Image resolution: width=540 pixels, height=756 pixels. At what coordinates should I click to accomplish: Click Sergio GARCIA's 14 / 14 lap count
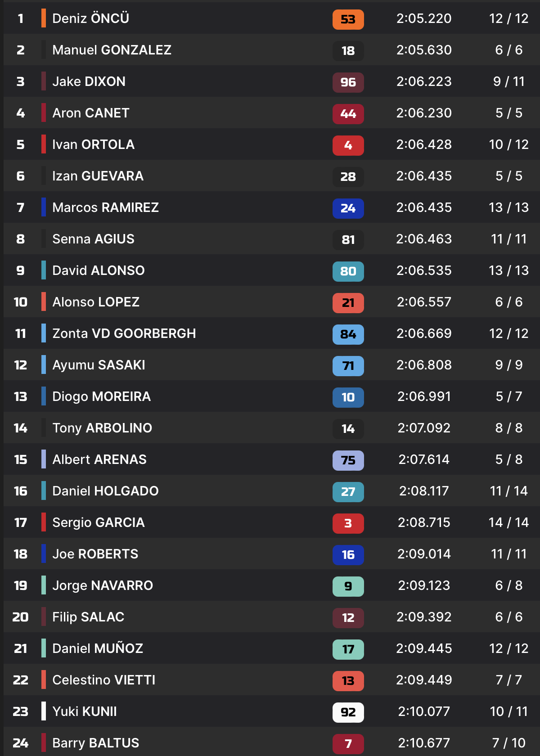click(x=508, y=522)
